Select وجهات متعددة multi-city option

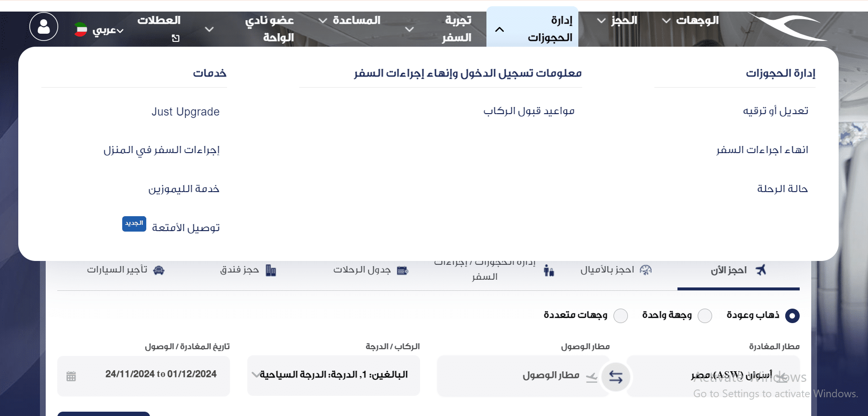point(621,316)
